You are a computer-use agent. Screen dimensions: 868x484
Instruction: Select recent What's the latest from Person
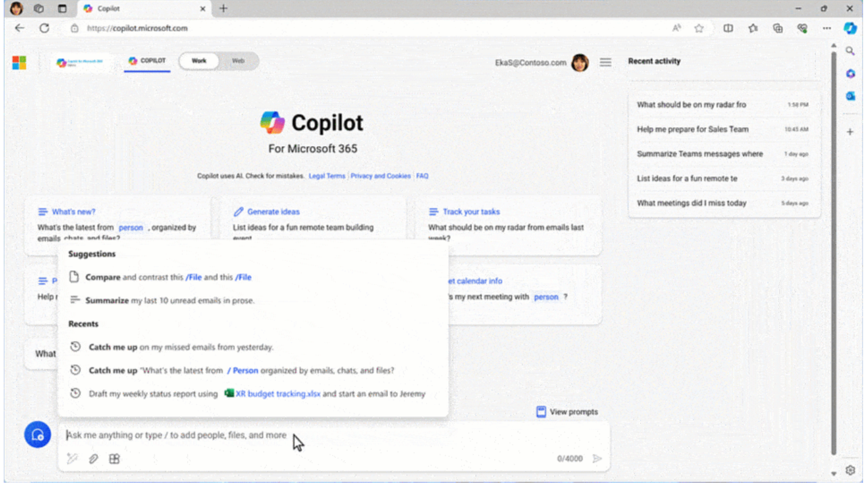click(x=252, y=370)
